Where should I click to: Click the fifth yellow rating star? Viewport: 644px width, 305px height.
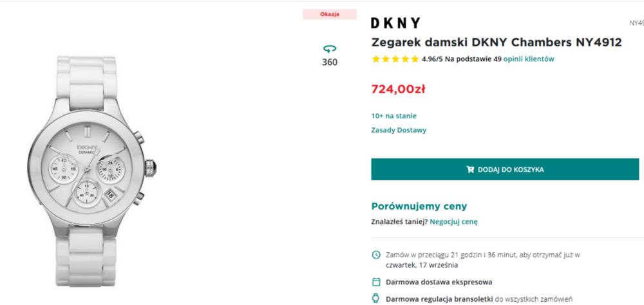(414, 59)
